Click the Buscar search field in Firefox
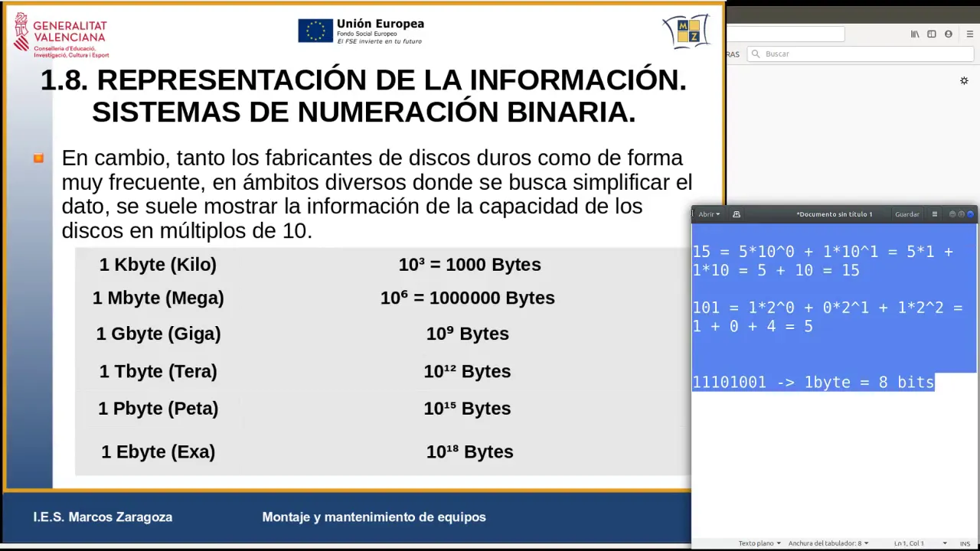 point(860,54)
